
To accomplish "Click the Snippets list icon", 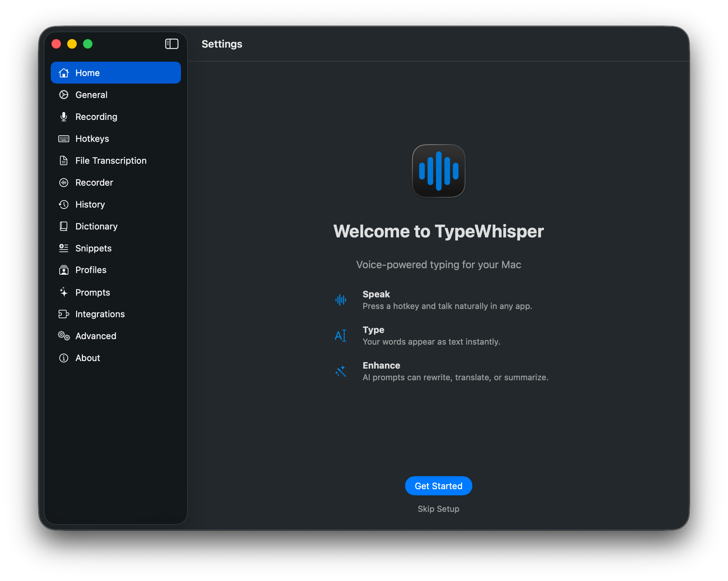I will [64, 248].
